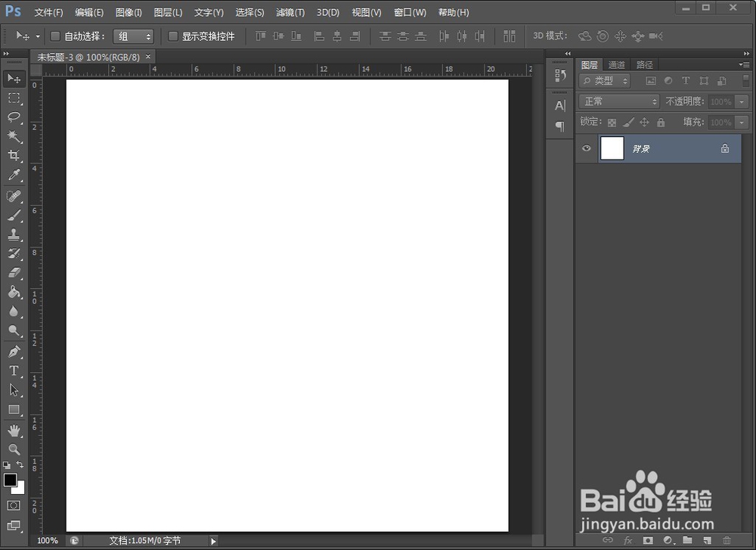Image resolution: width=756 pixels, height=550 pixels.
Task: Open the 不透明度 slider arrow
Action: [x=742, y=102]
